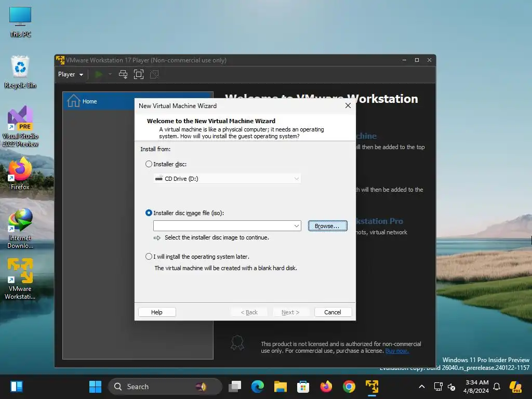The image size is (532, 399).
Task: Open File Explorer from taskbar
Action: pyautogui.click(x=281, y=387)
